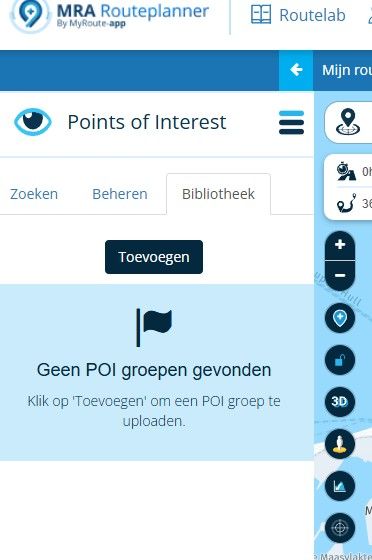Open Routelab from the top navigation
The height and width of the screenshot is (560, 372).
coord(298,15)
